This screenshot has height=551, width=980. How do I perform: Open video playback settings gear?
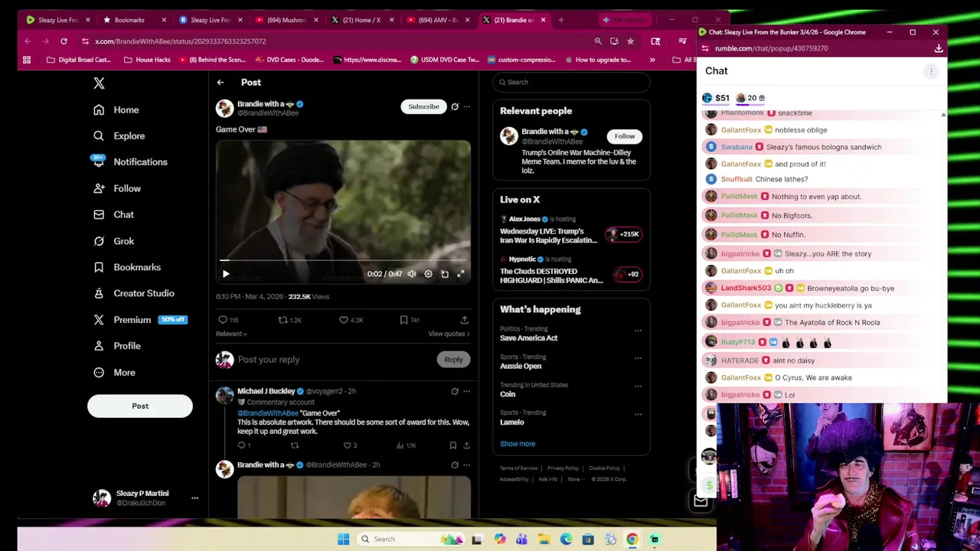click(428, 274)
